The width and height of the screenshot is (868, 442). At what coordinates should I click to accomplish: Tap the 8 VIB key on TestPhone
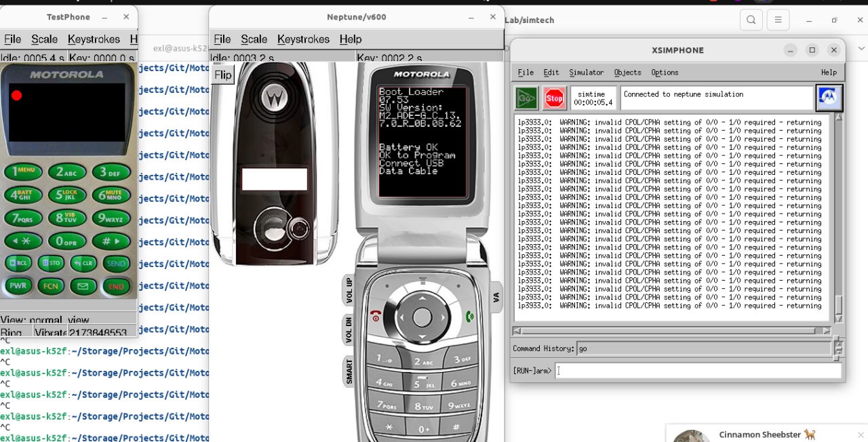[x=66, y=218]
